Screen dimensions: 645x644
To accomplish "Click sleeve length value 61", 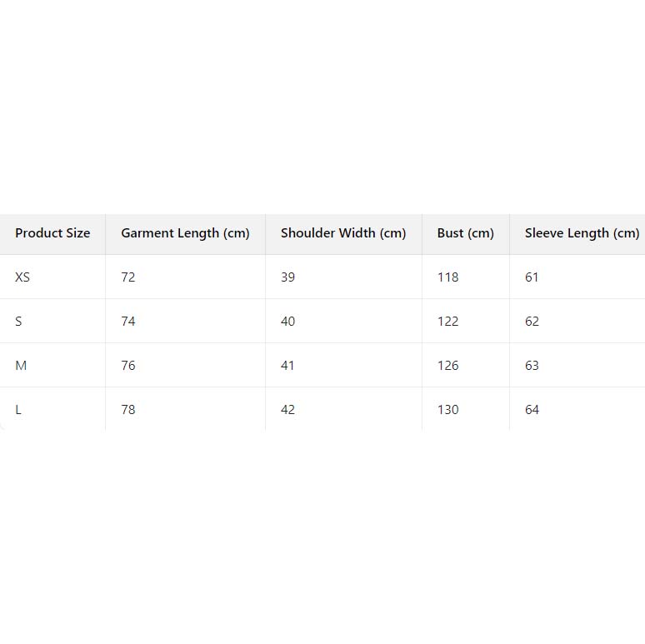I will 532,277.
